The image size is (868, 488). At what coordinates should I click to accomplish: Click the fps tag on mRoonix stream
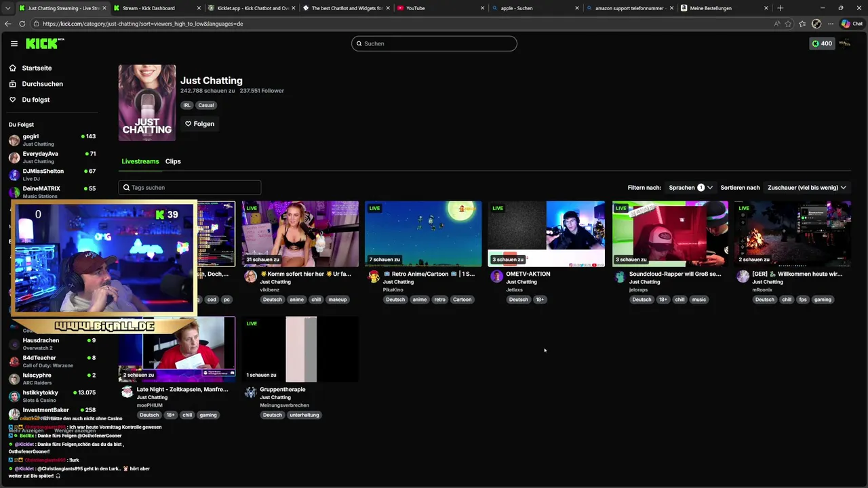pos(803,300)
